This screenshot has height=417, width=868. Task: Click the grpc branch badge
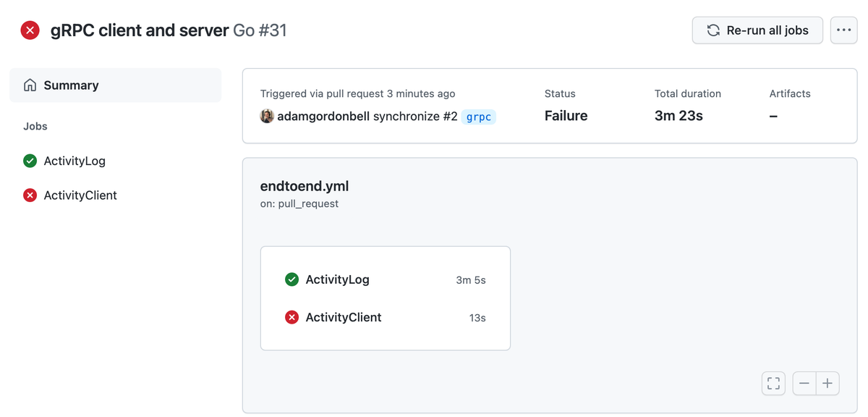tap(478, 116)
